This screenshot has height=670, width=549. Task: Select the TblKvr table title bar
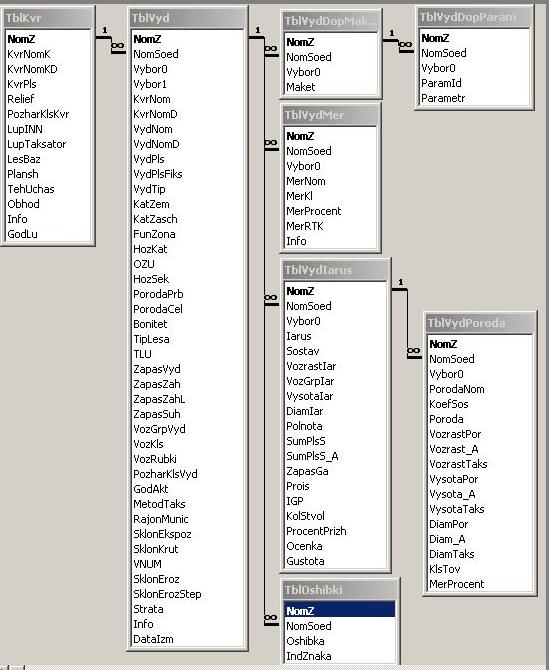click(48, 18)
